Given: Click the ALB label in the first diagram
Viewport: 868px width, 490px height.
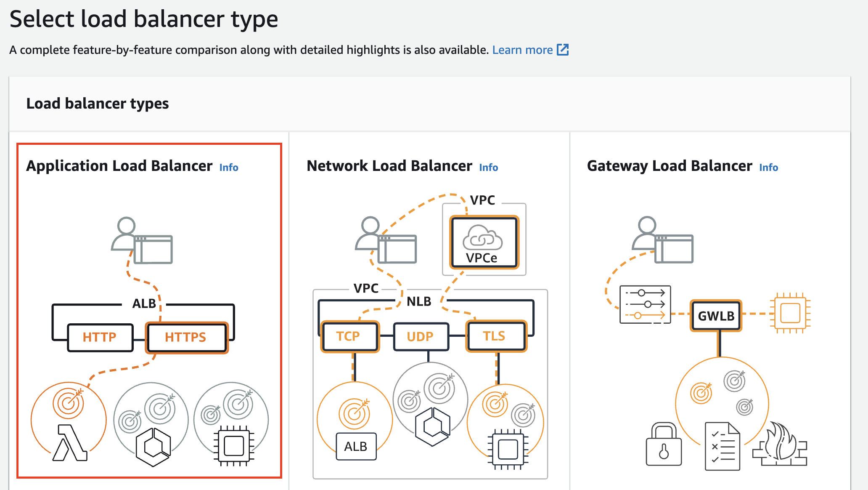Looking at the screenshot, I should point(144,304).
